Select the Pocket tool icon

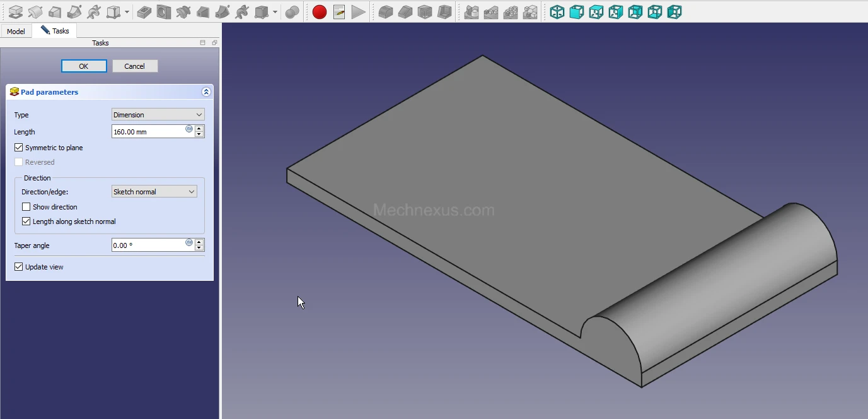[x=144, y=12]
